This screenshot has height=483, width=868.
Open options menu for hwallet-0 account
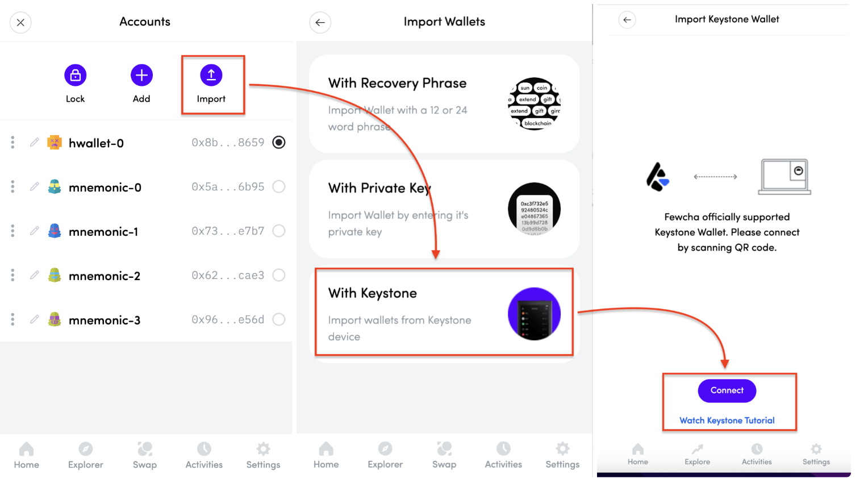click(12, 142)
